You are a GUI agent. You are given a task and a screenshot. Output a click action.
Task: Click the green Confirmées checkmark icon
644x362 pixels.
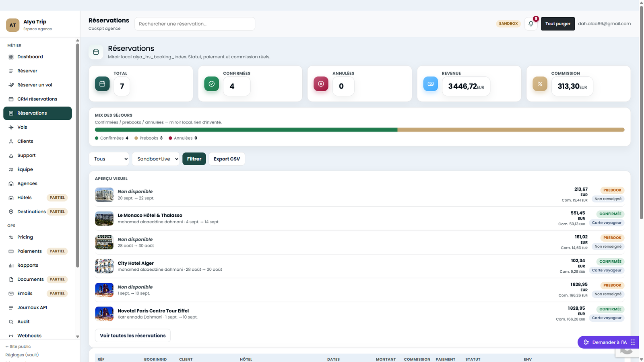(212, 84)
